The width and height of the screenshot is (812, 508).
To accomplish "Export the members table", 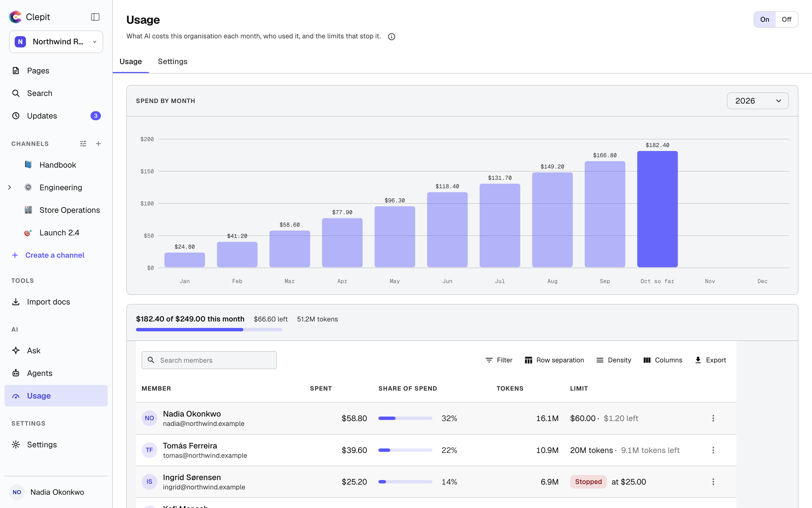I will 710,360.
